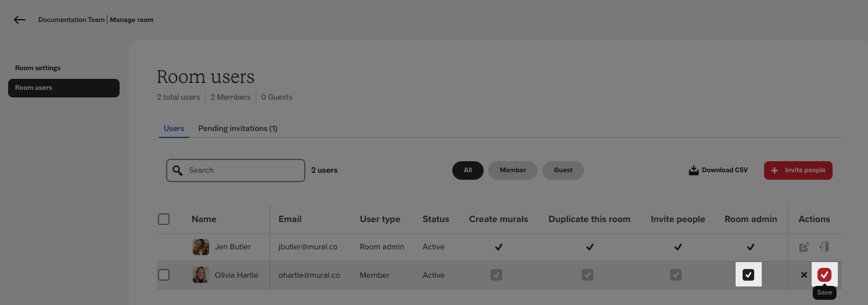This screenshot has height=305, width=868.
Task: Click the name Jen Butler
Action: 233,247
